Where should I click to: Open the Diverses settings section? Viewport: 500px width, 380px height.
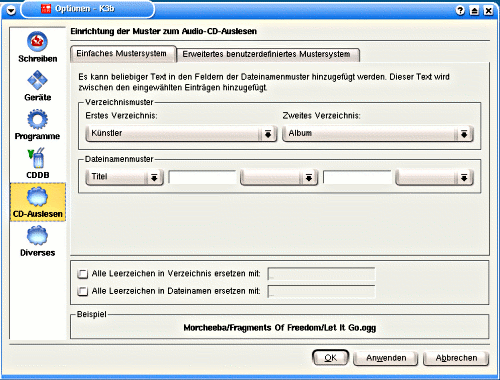[x=37, y=241]
